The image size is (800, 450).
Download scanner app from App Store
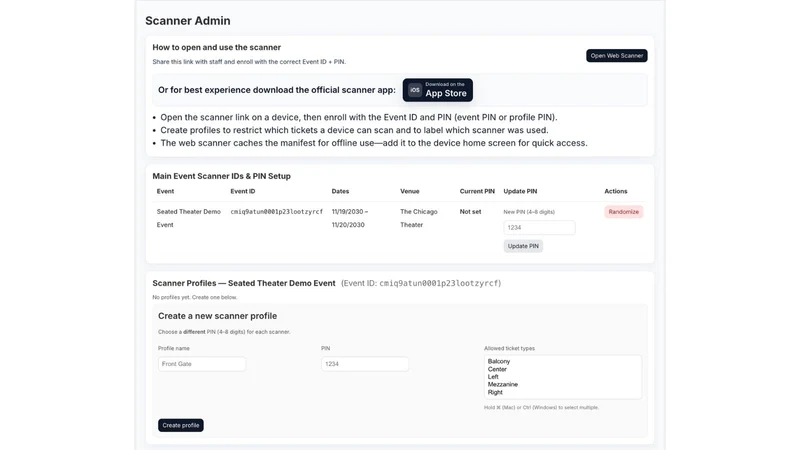pyautogui.click(x=438, y=90)
